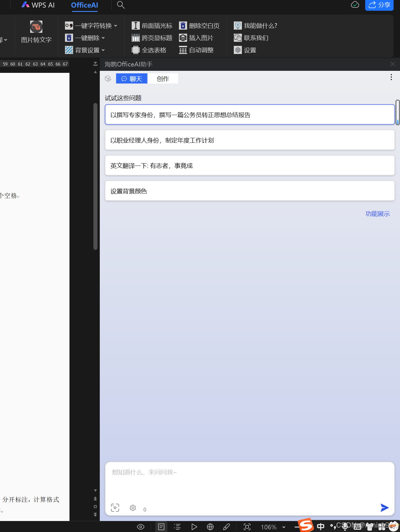Screen dimensions: 400x532
Task: Click the document vertical scrollbar thumb
Action: pyautogui.click(x=95, y=176)
